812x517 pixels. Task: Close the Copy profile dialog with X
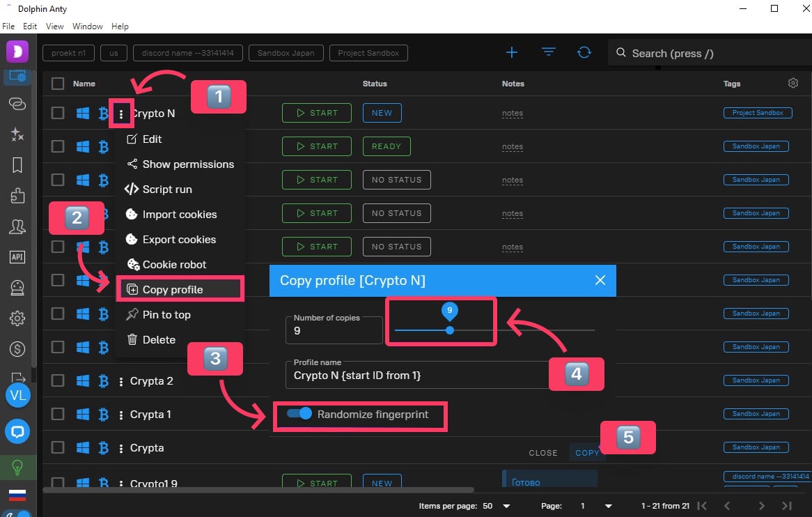600,280
